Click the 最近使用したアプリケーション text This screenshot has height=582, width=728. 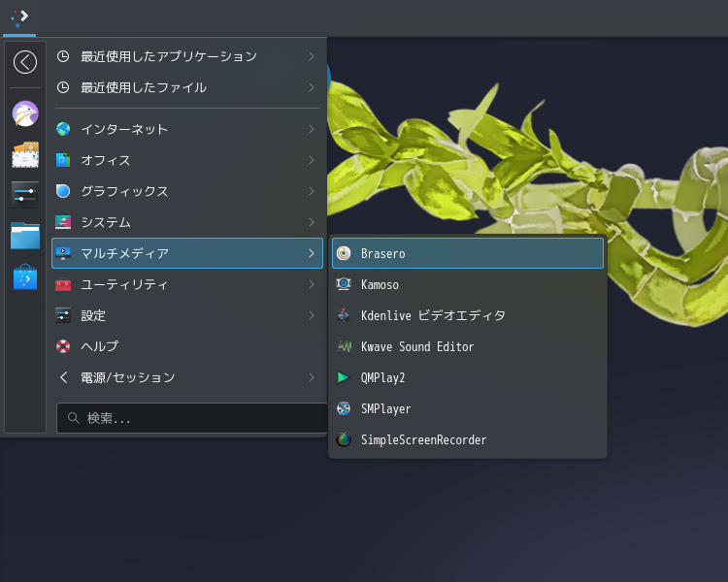(169, 56)
